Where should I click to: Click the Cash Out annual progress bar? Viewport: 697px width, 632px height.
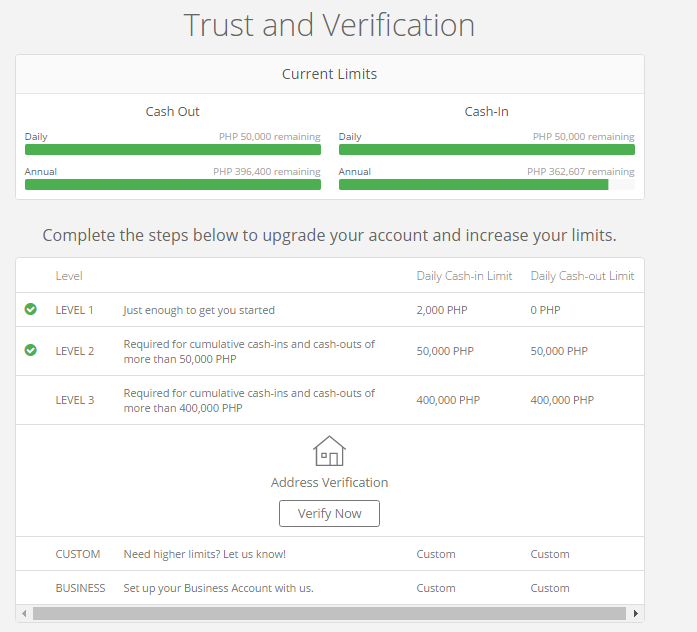tap(172, 185)
